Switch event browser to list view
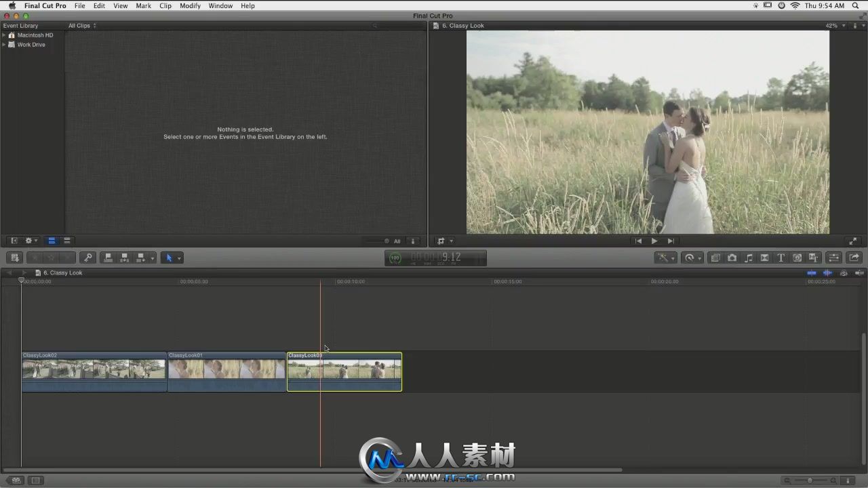This screenshot has width=868, height=488. (66, 241)
